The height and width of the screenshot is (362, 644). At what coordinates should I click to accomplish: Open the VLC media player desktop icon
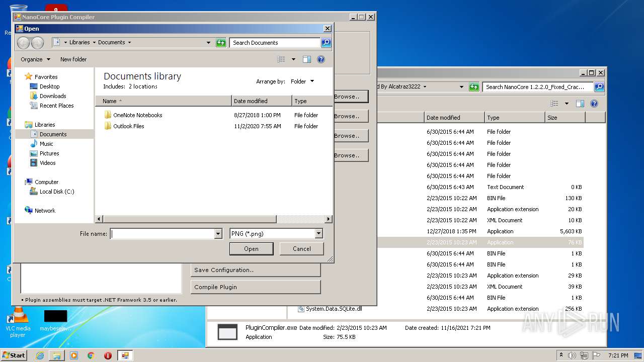pos(18,323)
